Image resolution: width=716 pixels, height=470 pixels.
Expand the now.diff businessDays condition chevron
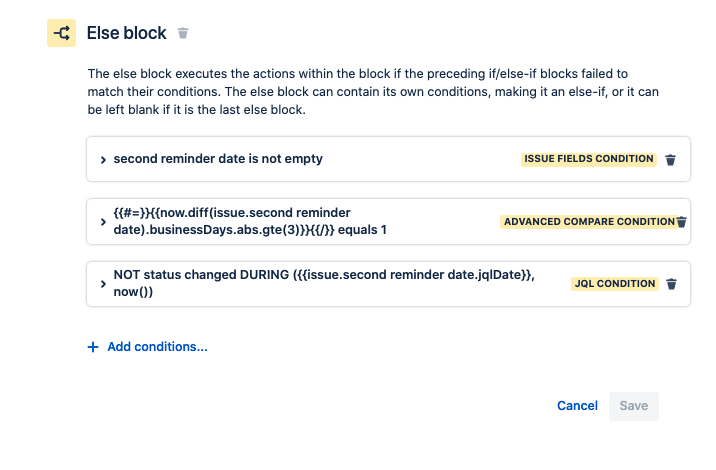[103, 221]
